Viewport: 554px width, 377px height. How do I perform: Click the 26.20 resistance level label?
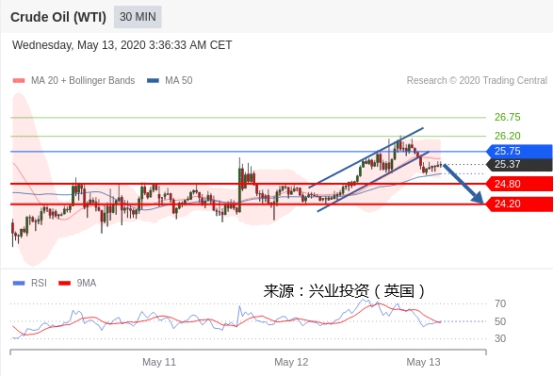pyautogui.click(x=507, y=136)
